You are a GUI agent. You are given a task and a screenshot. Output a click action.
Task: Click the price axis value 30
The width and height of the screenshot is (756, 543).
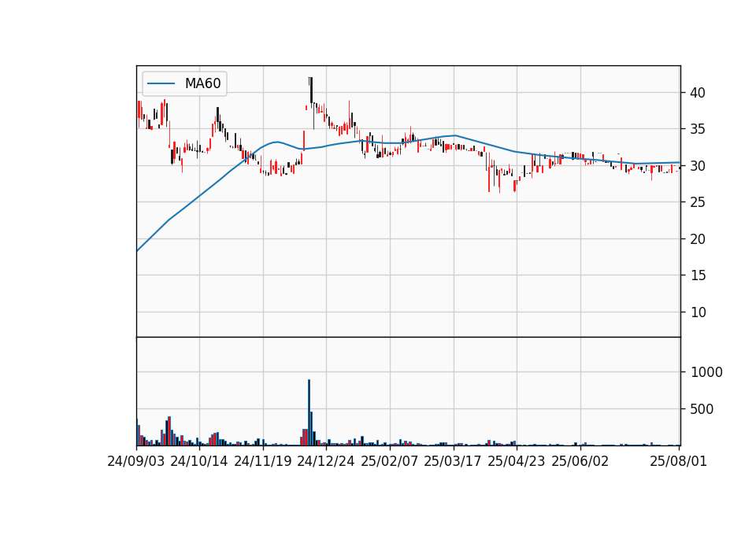(698, 166)
